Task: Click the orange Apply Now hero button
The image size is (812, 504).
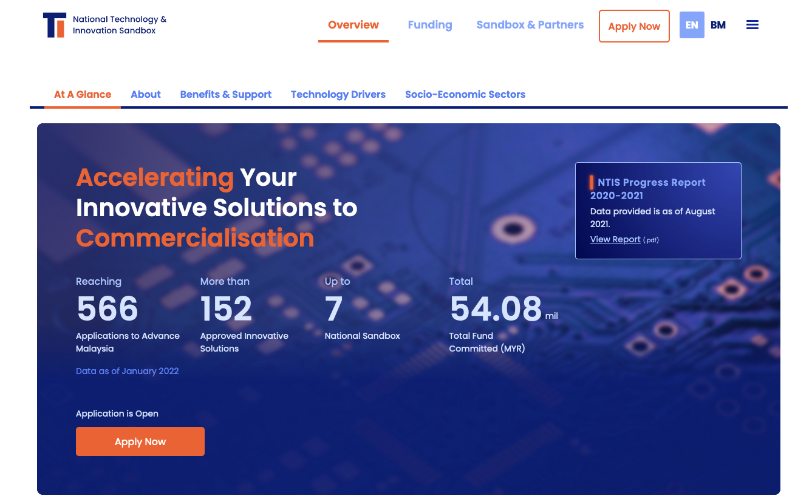Action: tap(140, 441)
